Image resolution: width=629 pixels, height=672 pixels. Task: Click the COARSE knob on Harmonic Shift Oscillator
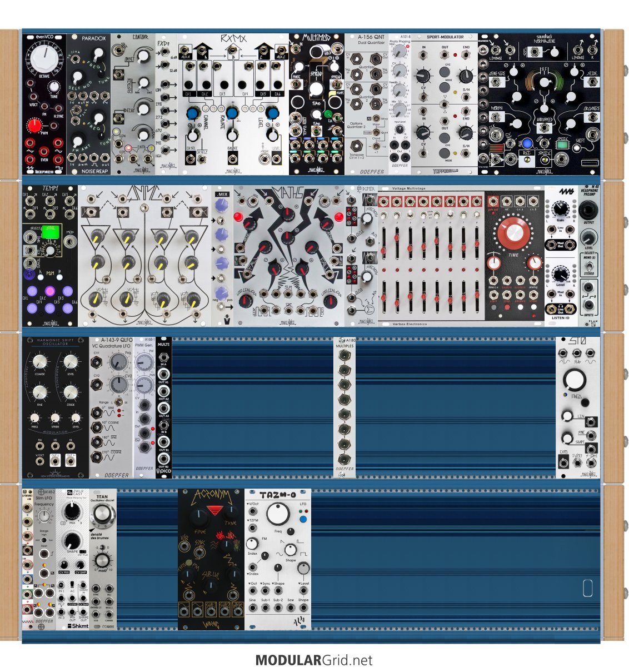click(x=40, y=362)
